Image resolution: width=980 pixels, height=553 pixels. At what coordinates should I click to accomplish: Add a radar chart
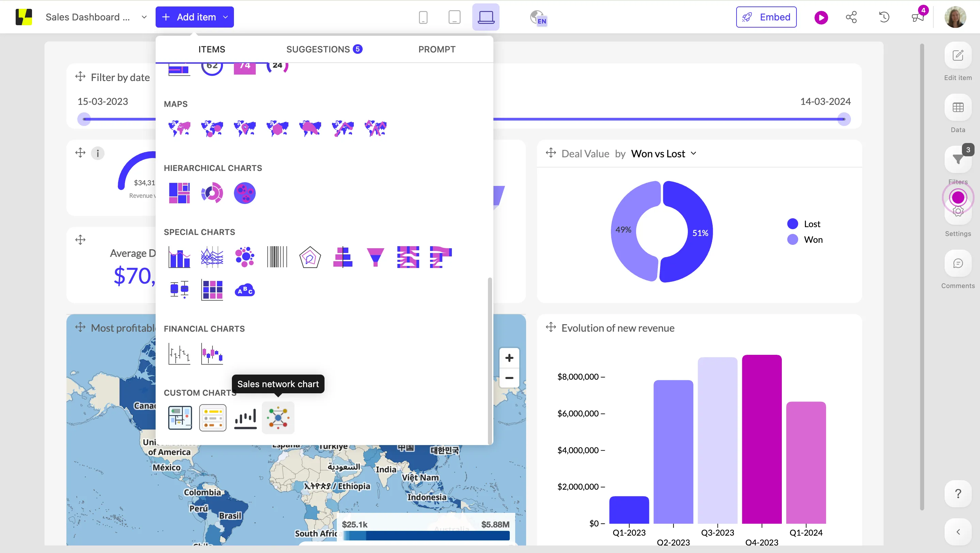pos(310,257)
